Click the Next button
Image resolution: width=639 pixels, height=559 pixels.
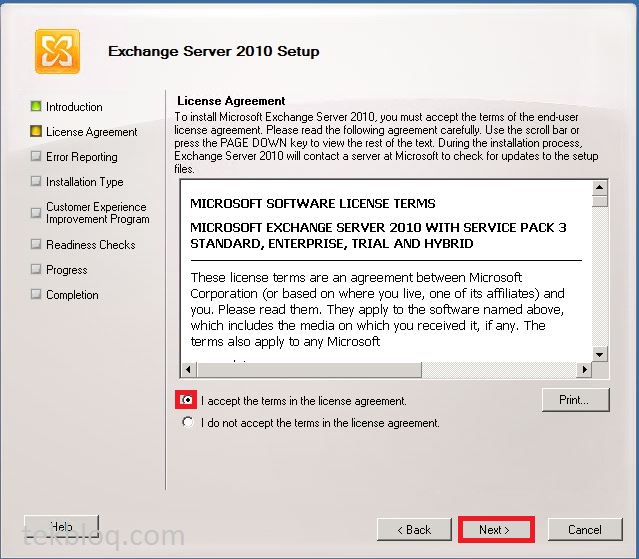[x=496, y=530]
